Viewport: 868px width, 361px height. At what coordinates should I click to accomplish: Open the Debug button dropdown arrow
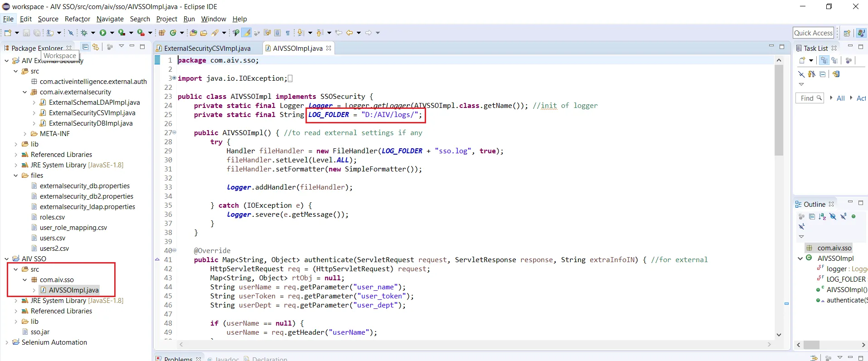pos(93,33)
